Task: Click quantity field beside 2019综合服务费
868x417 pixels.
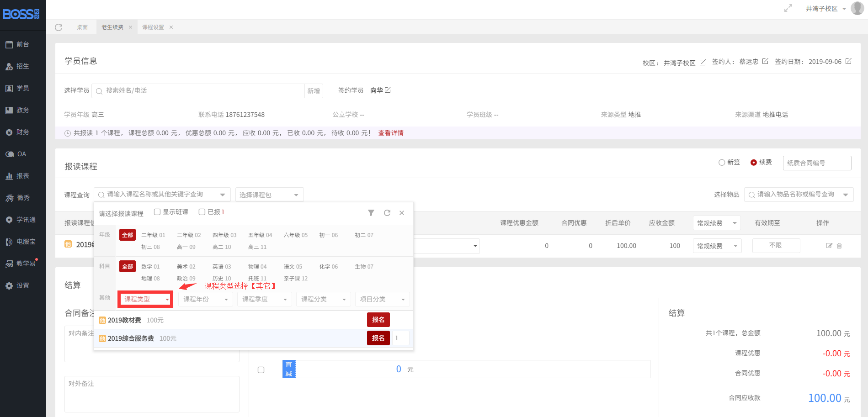Action: pos(401,338)
